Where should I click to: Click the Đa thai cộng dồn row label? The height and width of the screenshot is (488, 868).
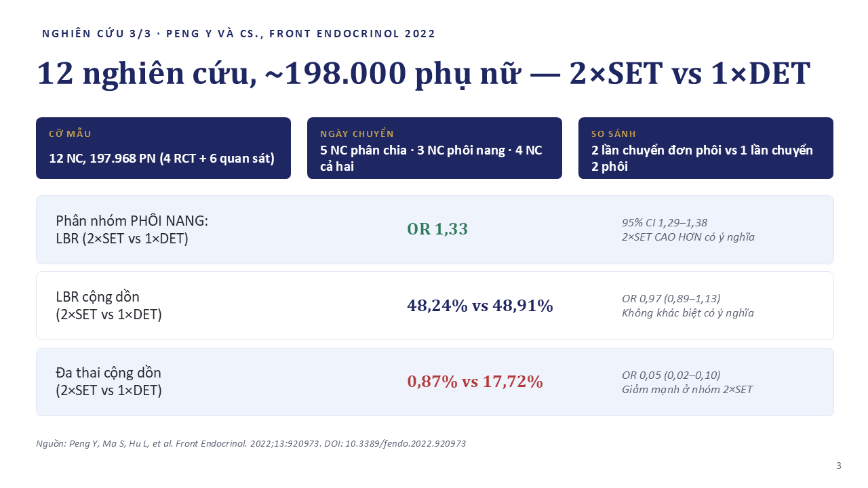point(108,382)
